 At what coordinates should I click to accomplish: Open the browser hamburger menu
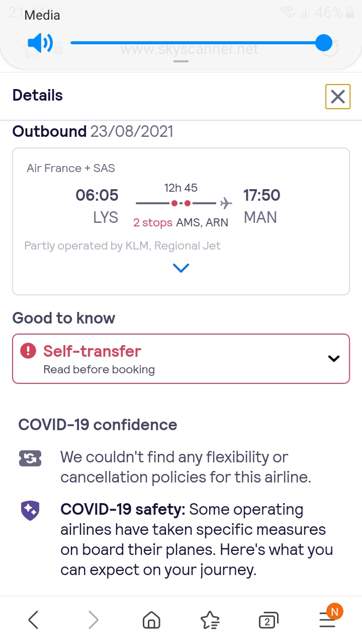click(327, 621)
